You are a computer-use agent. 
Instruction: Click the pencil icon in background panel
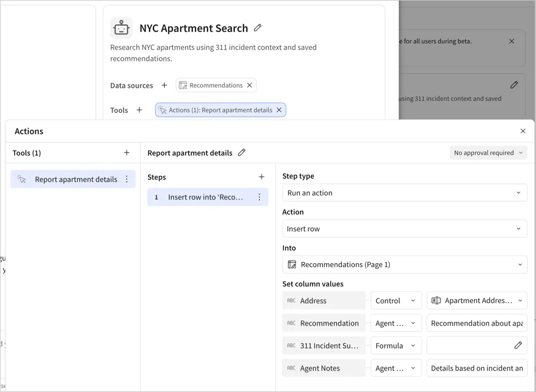[x=514, y=85]
